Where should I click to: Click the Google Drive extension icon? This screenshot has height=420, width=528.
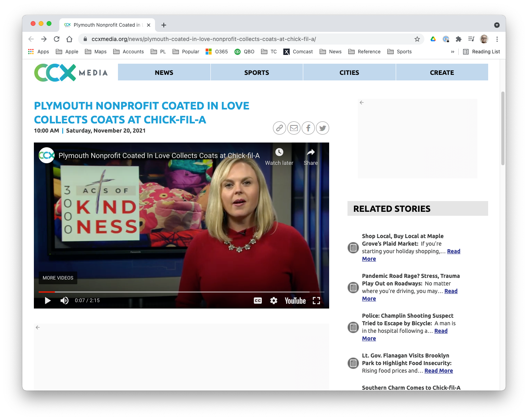point(433,39)
